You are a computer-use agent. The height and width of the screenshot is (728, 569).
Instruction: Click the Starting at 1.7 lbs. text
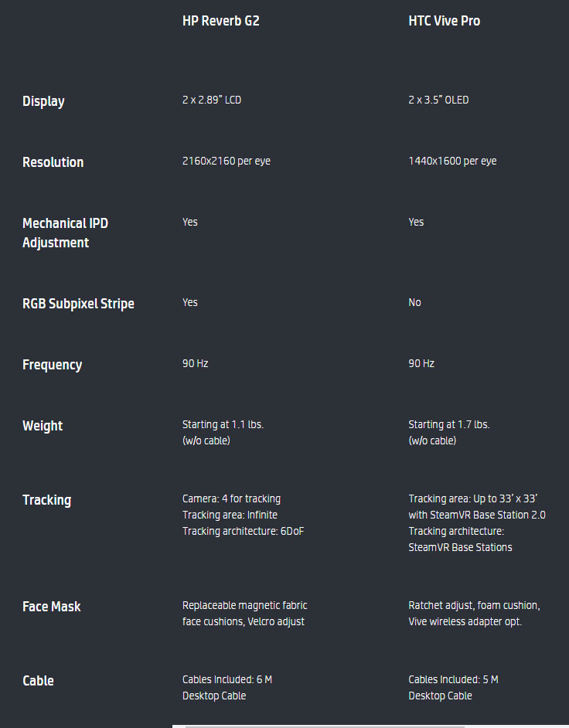(448, 424)
